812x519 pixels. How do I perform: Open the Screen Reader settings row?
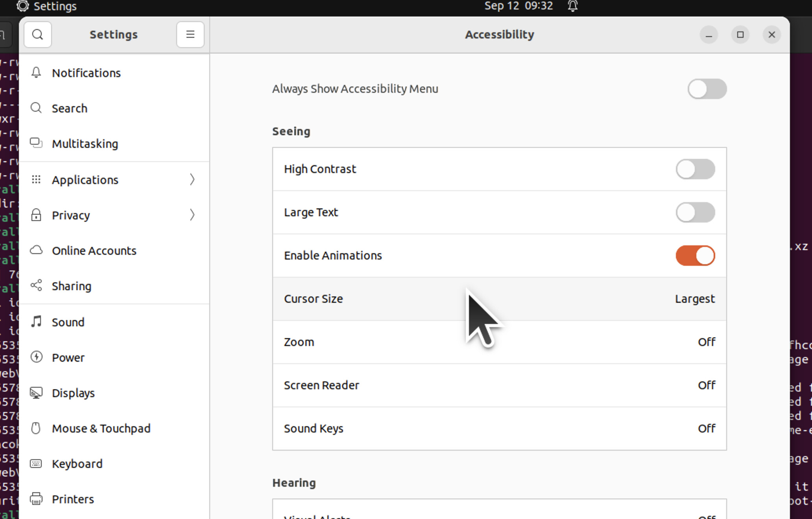click(x=499, y=385)
